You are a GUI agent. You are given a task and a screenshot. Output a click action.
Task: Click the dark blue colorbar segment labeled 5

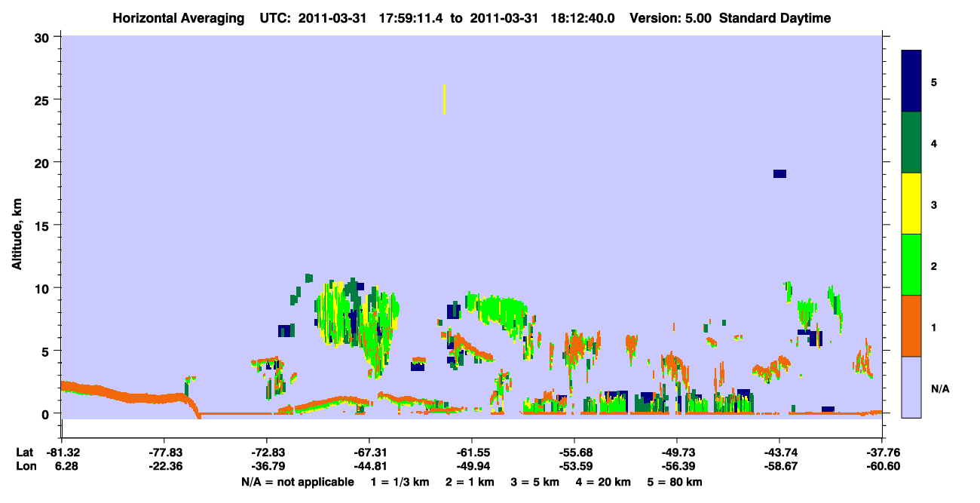(x=911, y=81)
